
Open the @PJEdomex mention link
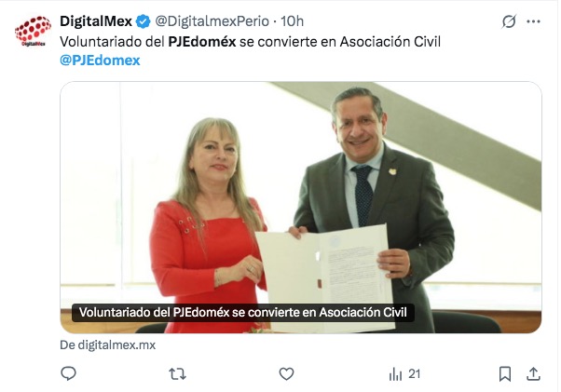coord(100,60)
